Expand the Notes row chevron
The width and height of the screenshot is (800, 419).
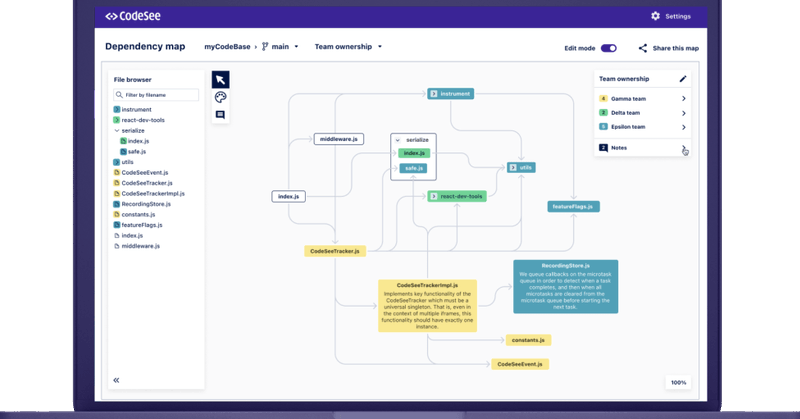point(684,148)
